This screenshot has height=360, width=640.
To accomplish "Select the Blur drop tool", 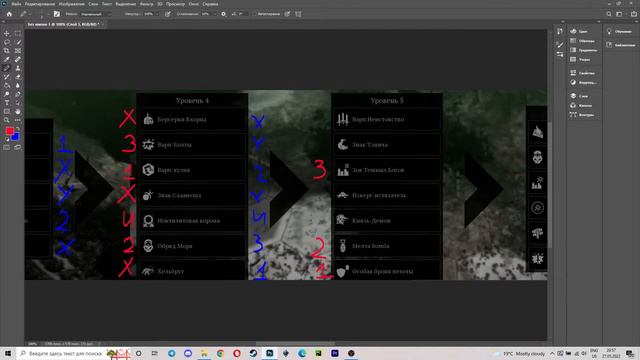I will point(18,85).
